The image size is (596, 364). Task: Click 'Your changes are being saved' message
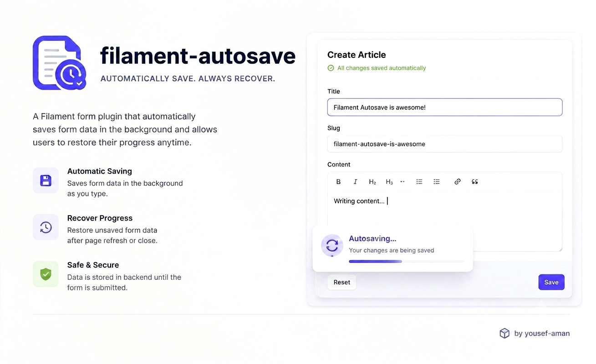click(x=392, y=250)
